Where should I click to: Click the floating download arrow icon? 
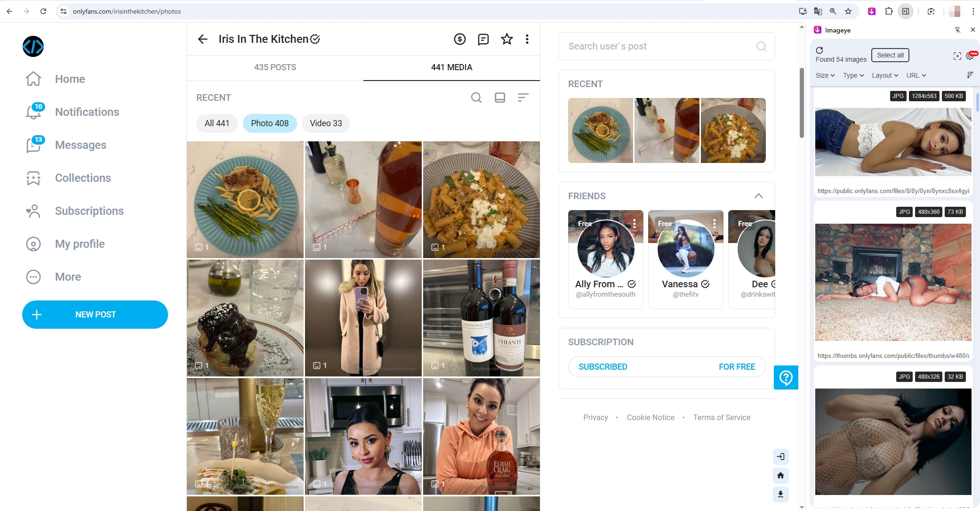pyautogui.click(x=780, y=494)
